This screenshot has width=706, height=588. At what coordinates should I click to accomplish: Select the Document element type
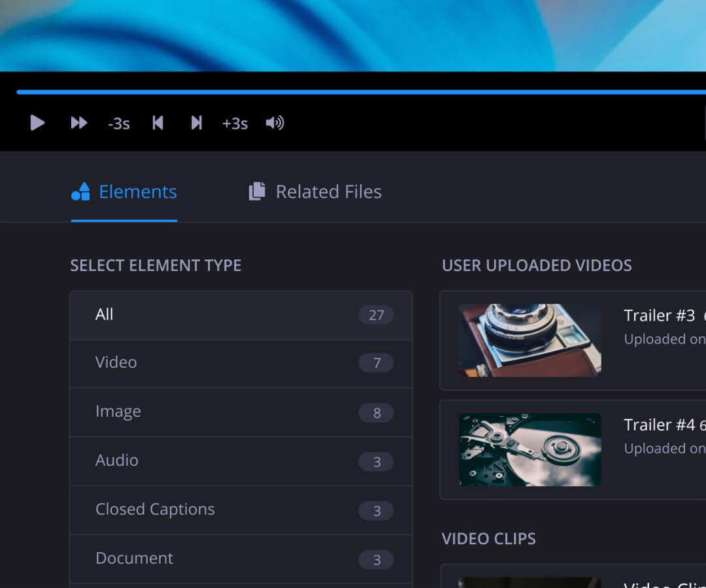(x=241, y=559)
